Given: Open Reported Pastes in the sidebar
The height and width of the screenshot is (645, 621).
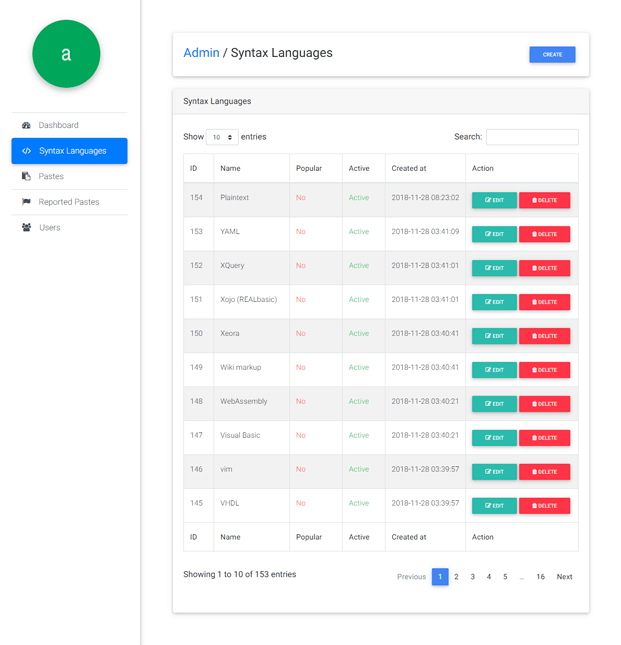Looking at the screenshot, I should (x=69, y=202).
